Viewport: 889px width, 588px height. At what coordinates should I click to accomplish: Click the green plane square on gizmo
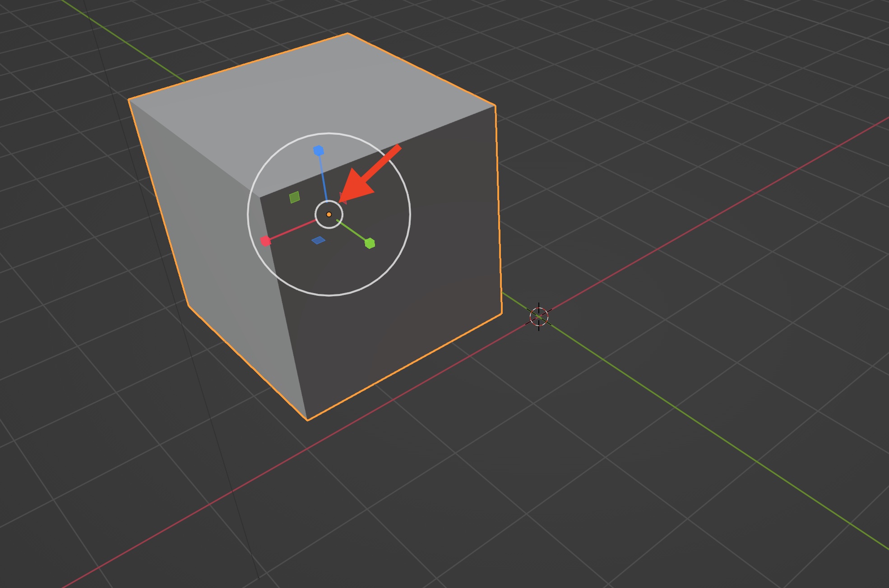coord(294,198)
